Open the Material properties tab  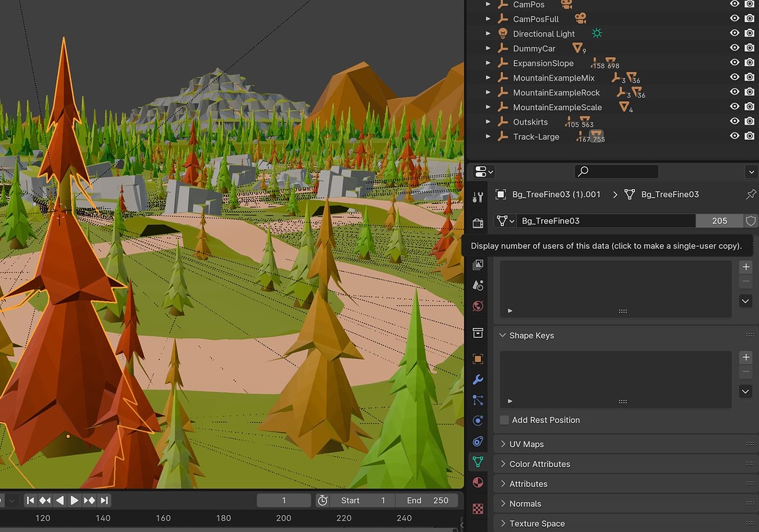[477, 483]
